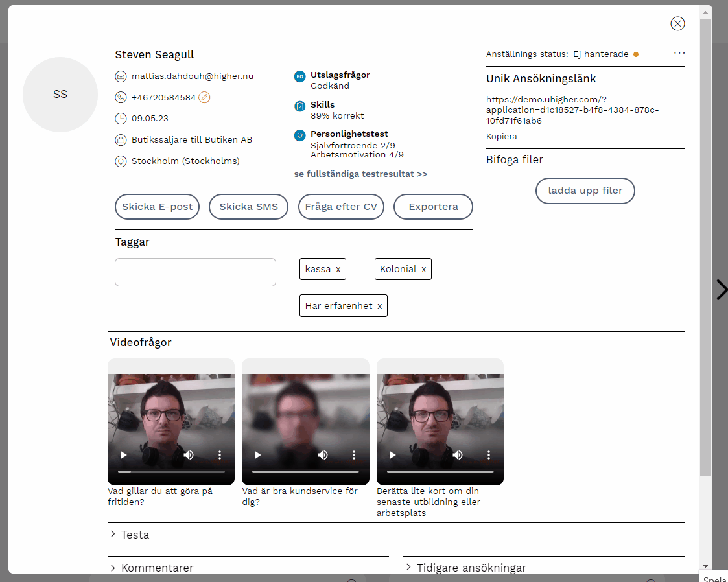Click Kopiera to copy application link
Image resolution: width=728 pixels, height=582 pixels.
click(x=502, y=137)
